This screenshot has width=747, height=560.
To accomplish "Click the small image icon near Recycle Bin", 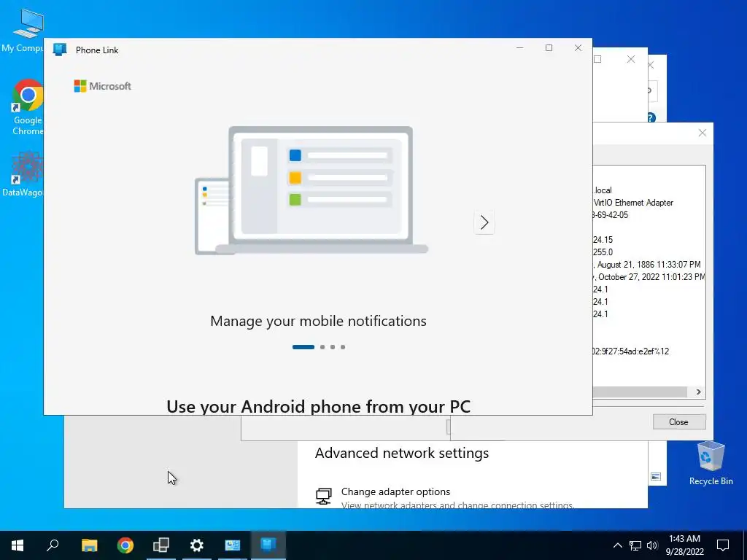I will (656, 477).
